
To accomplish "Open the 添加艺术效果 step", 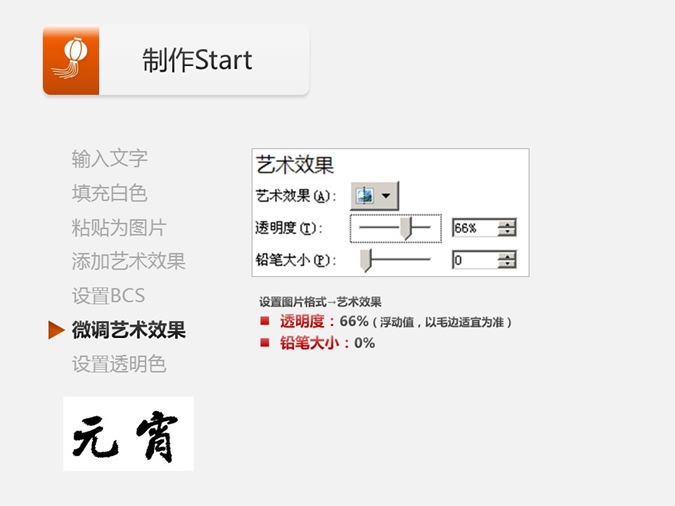I will pyautogui.click(x=129, y=261).
